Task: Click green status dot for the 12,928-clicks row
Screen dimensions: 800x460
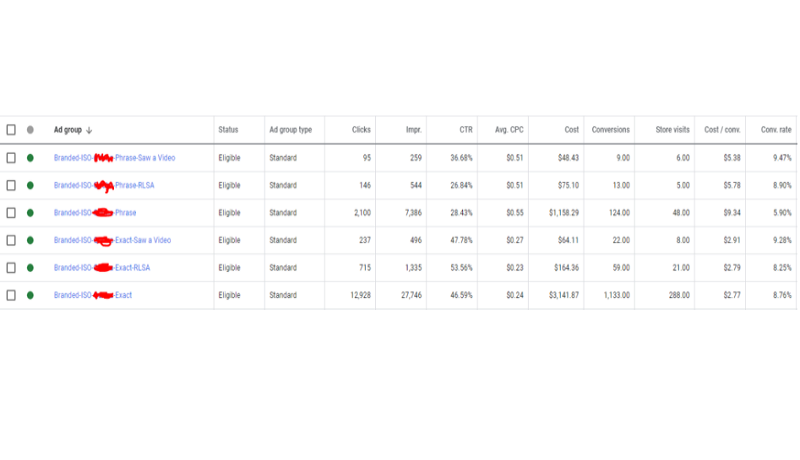Action: coord(30,295)
